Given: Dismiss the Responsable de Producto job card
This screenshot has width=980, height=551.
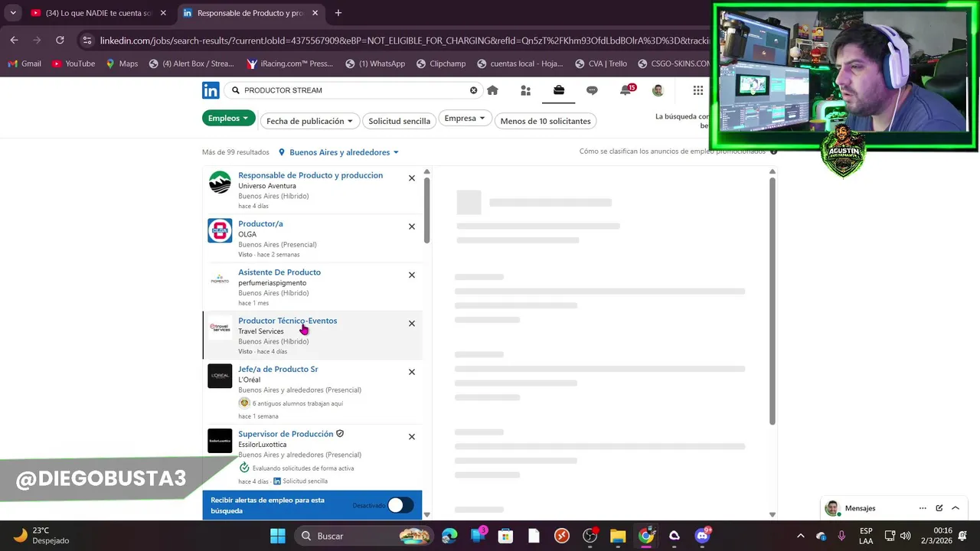Looking at the screenshot, I should 412,178.
